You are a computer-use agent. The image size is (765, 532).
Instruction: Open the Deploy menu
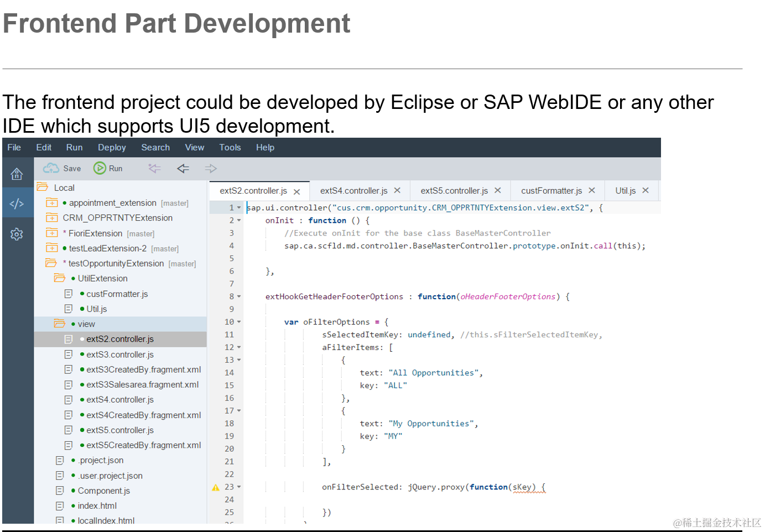(x=112, y=147)
